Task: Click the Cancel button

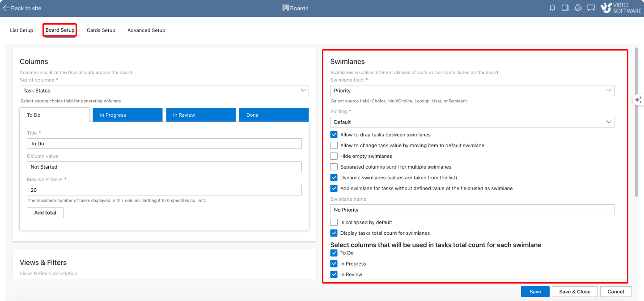Action: click(x=616, y=292)
